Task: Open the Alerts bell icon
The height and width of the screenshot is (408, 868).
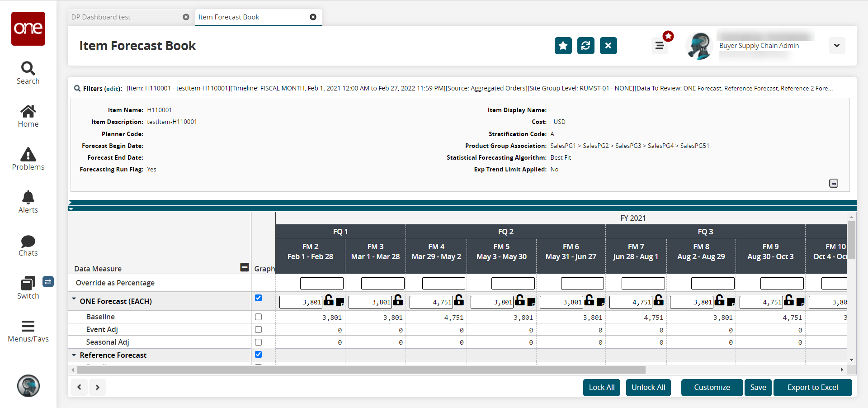Action: click(x=28, y=202)
